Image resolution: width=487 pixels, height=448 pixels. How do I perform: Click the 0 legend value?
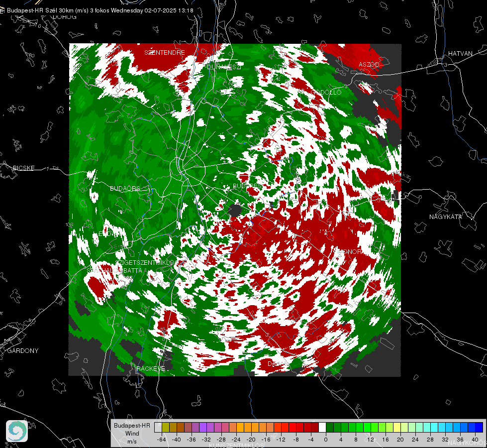pyautogui.click(x=326, y=440)
